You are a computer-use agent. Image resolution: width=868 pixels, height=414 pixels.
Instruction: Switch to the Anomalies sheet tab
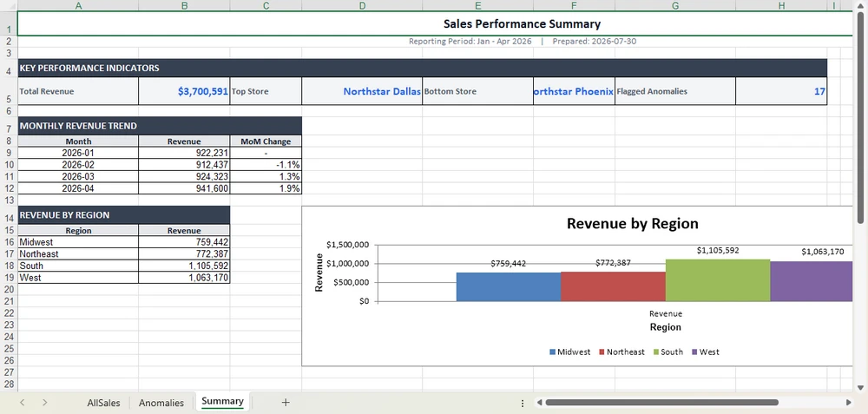(x=161, y=403)
